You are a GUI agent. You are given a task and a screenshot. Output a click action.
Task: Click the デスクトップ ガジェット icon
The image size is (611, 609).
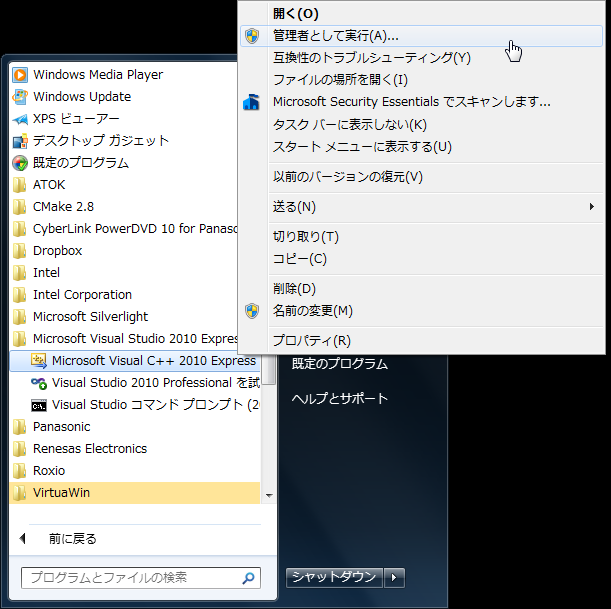[20, 141]
